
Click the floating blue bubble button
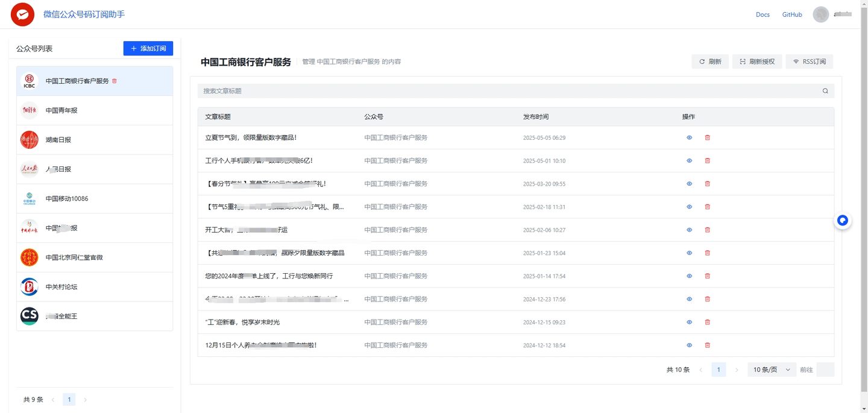pyautogui.click(x=842, y=220)
